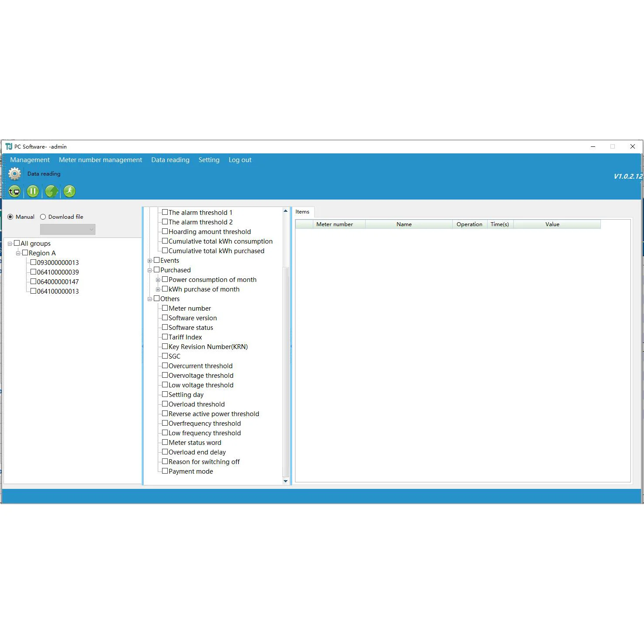Check the Settling day checkbox
The width and height of the screenshot is (644, 644).
[x=165, y=394]
